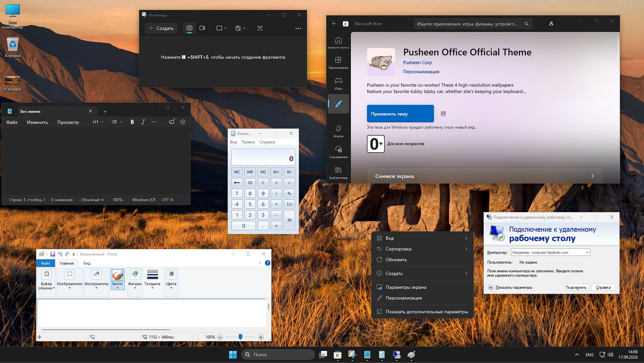This screenshot has height=363, width=644.
Task: Open the Microsoft Store account profile icon
Action: [x=551, y=24]
